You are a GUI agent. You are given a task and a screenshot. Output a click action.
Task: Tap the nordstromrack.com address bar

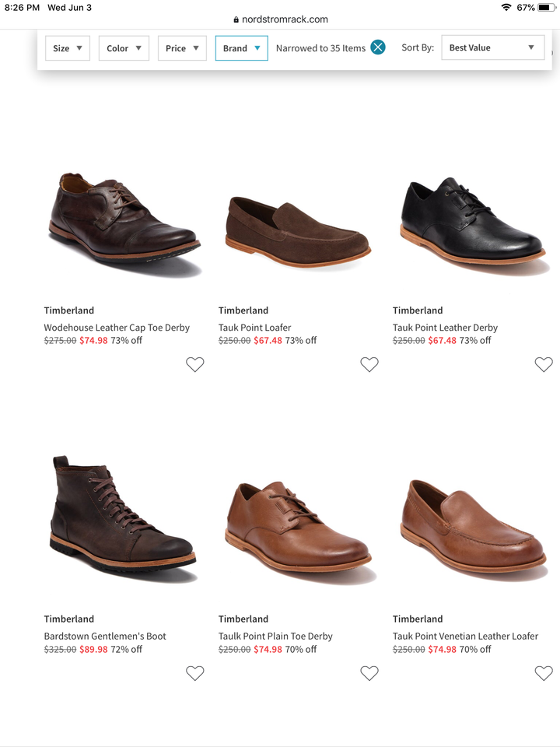pyautogui.click(x=281, y=19)
